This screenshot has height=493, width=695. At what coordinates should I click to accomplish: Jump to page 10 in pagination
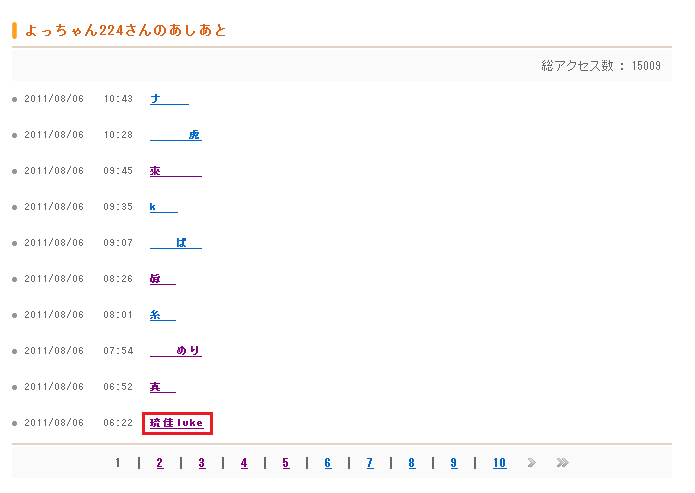pos(499,463)
